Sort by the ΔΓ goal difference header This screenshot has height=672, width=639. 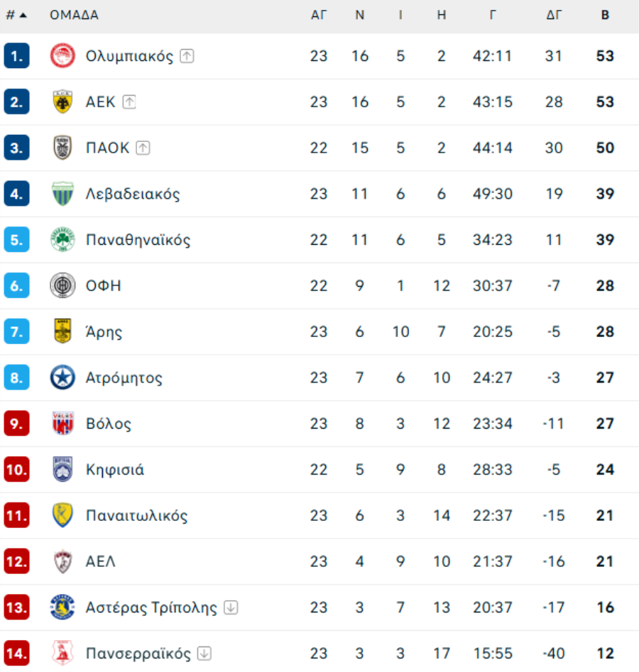click(x=554, y=15)
